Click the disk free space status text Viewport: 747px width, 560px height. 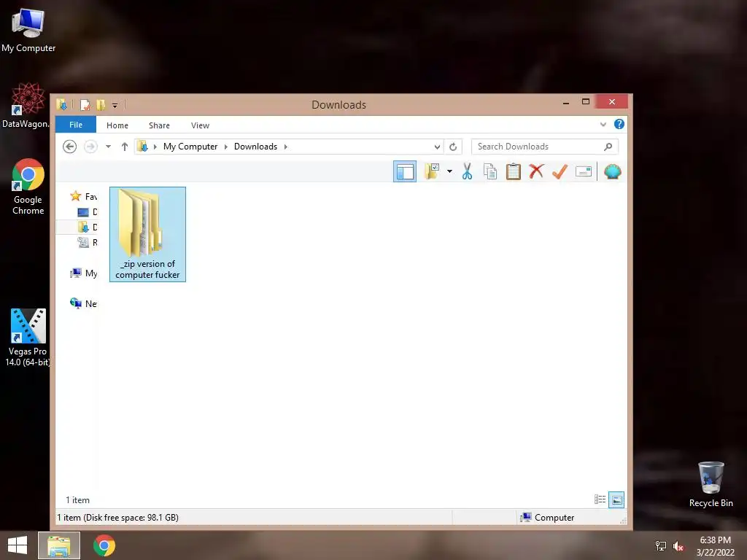pyautogui.click(x=117, y=517)
